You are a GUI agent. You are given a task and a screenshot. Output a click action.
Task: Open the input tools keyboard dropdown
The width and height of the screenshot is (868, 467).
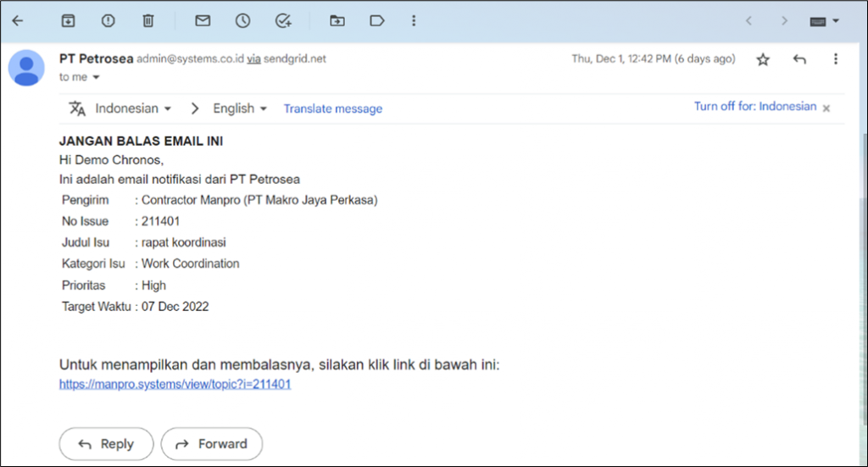pos(824,21)
